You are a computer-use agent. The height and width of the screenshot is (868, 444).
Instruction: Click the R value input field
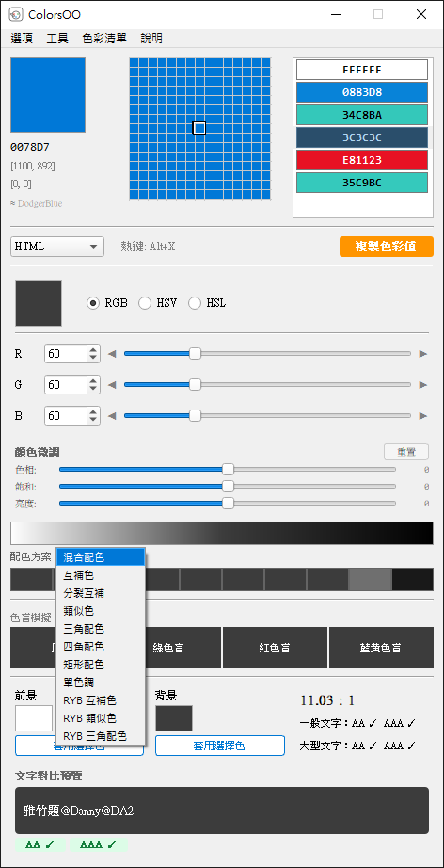[66, 354]
